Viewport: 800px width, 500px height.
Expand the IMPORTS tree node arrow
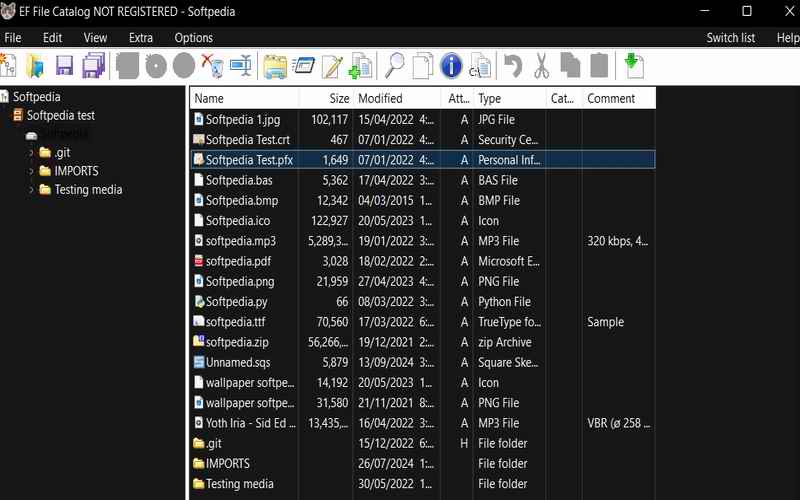click(31, 171)
